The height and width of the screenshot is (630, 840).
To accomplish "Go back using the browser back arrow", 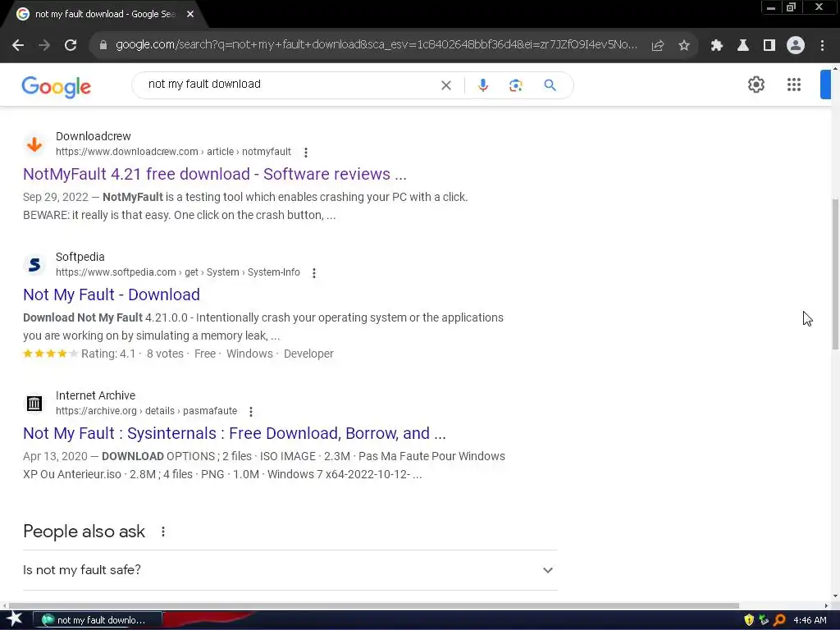I will coord(18,46).
